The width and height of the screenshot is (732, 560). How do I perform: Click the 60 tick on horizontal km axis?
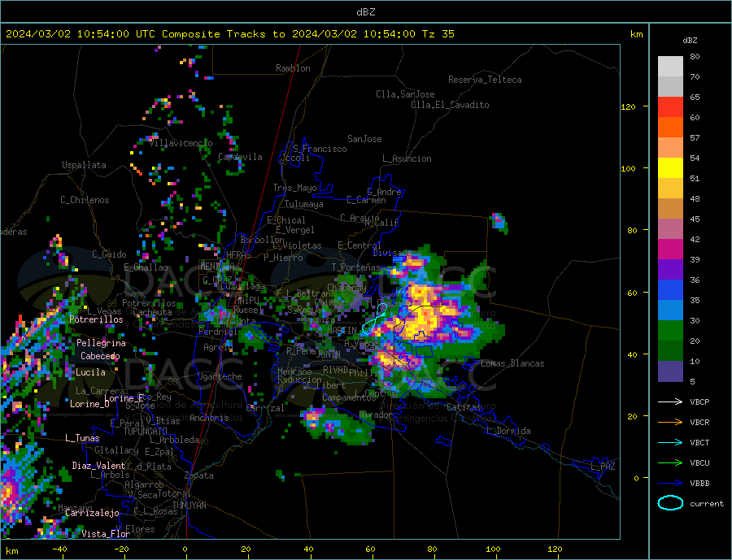click(370, 549)
